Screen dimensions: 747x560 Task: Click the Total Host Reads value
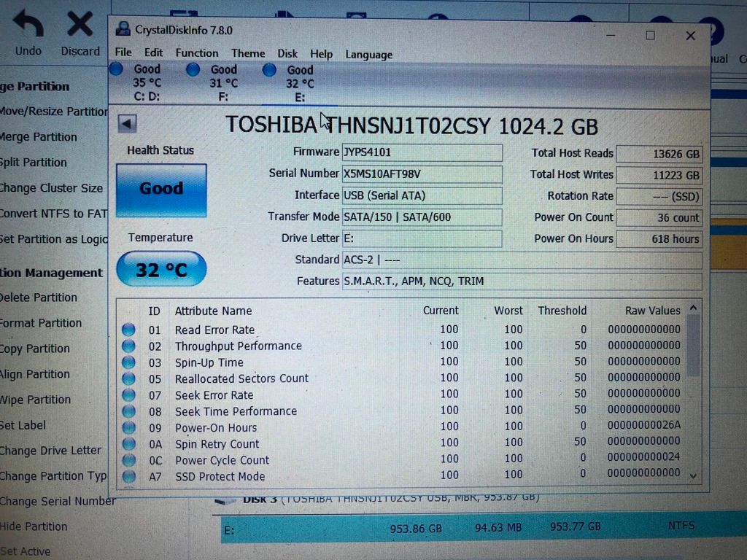pyautogui.click(x=659, y=155)
